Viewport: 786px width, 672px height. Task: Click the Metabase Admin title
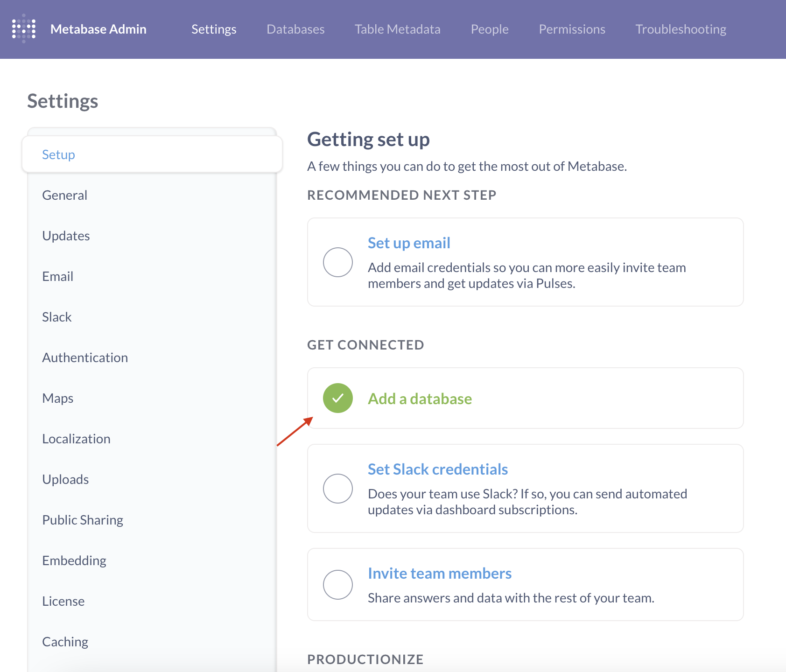point(98,29)
